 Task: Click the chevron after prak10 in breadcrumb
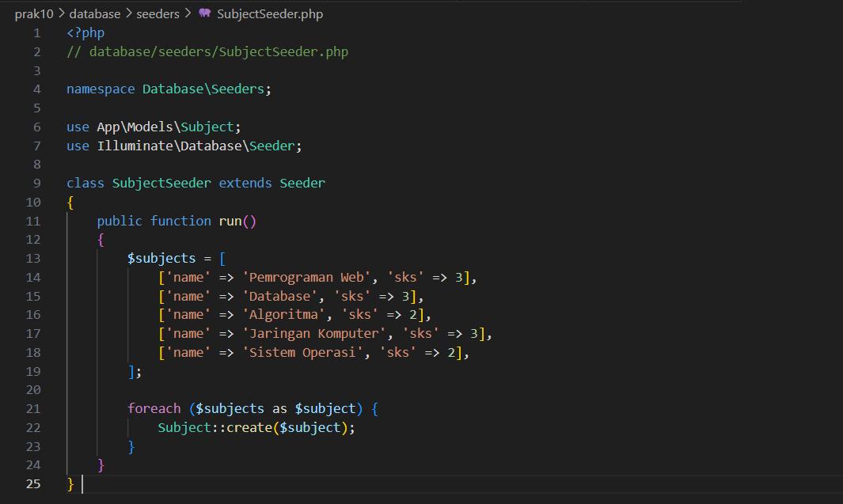click(x=61, y=13)
